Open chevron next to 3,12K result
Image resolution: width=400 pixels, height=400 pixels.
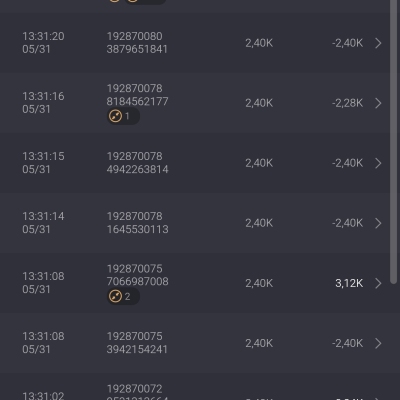click(x=378, y=283)
